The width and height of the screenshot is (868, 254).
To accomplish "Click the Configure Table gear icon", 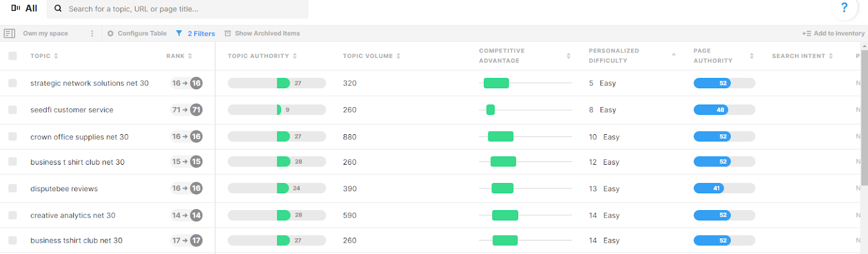I will (111, 34).
